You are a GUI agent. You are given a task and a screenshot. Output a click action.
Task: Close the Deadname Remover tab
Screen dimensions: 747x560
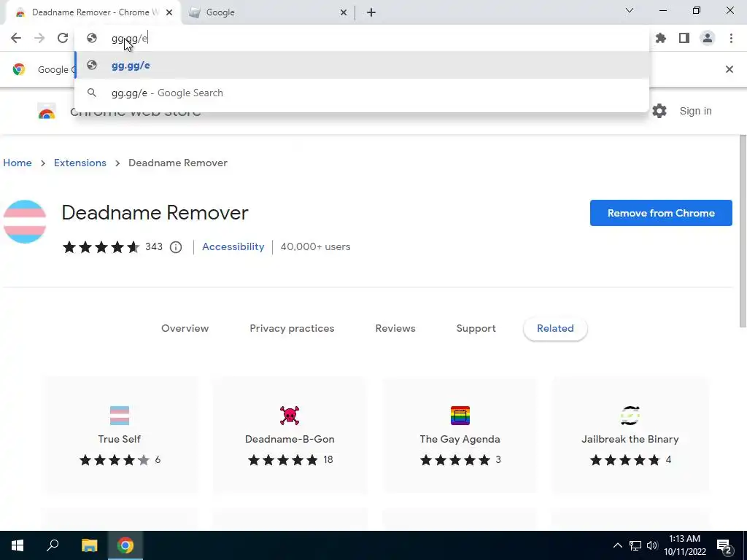pos(169,12)
